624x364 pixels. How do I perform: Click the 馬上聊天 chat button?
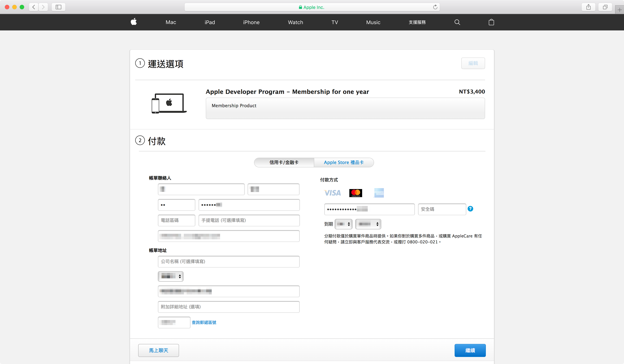pos(158,350)
